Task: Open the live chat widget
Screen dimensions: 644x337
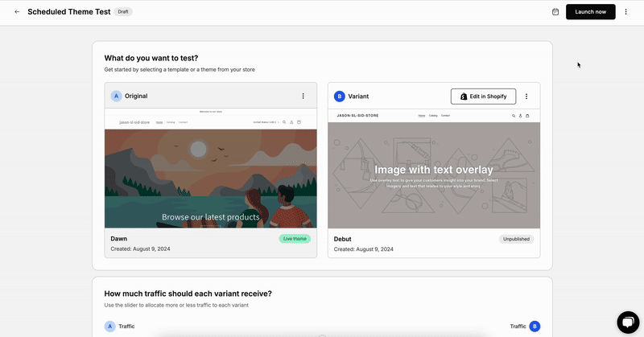Action: coord(628,322)
